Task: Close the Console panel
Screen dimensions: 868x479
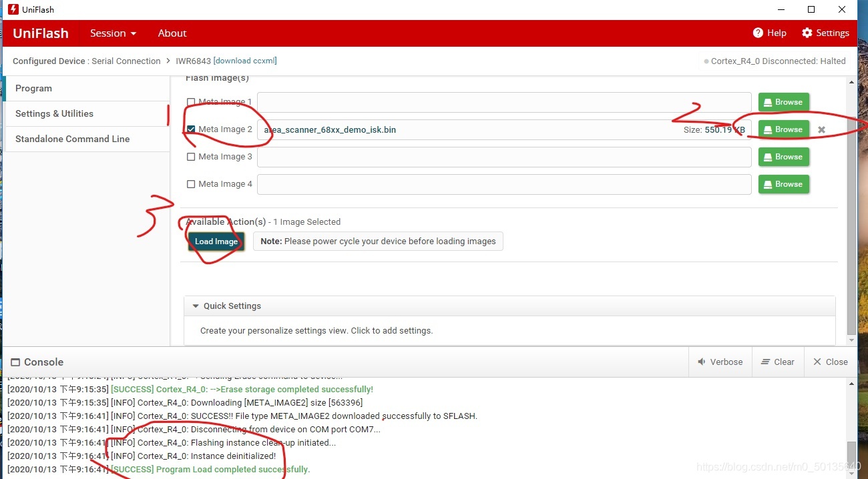Action: [x=830, y=362]
